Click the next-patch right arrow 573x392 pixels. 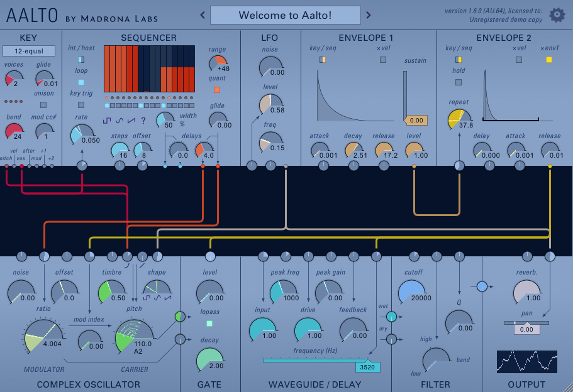click(369, 15)
